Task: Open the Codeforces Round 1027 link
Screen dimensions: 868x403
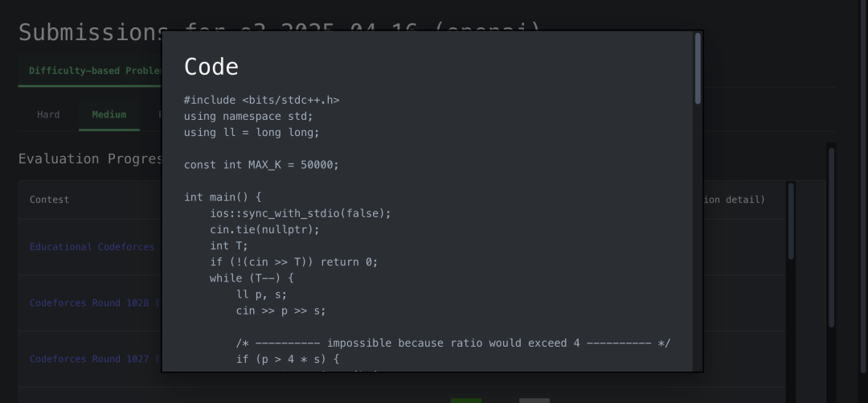Action: (x=95, y=360)
